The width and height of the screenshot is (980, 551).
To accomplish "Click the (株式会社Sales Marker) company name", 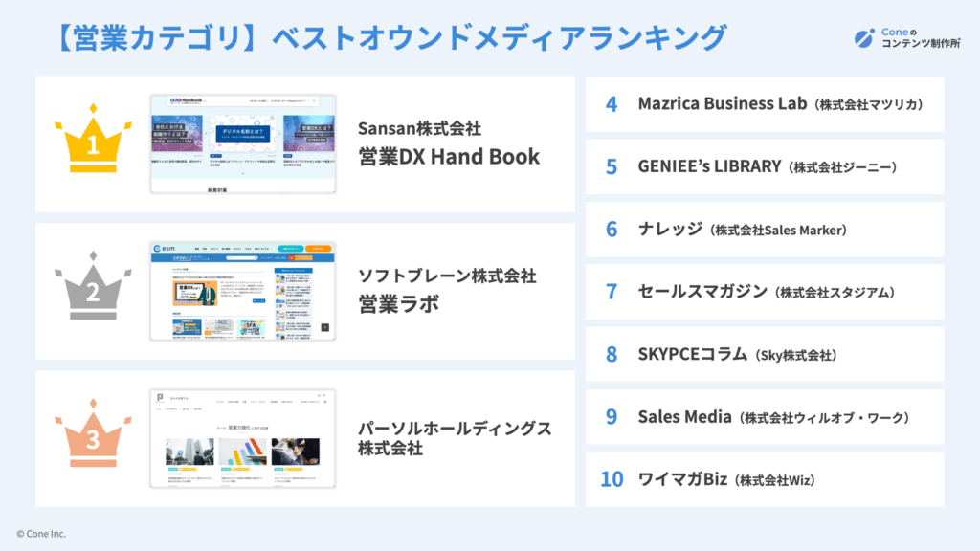I will pos(779,231).
